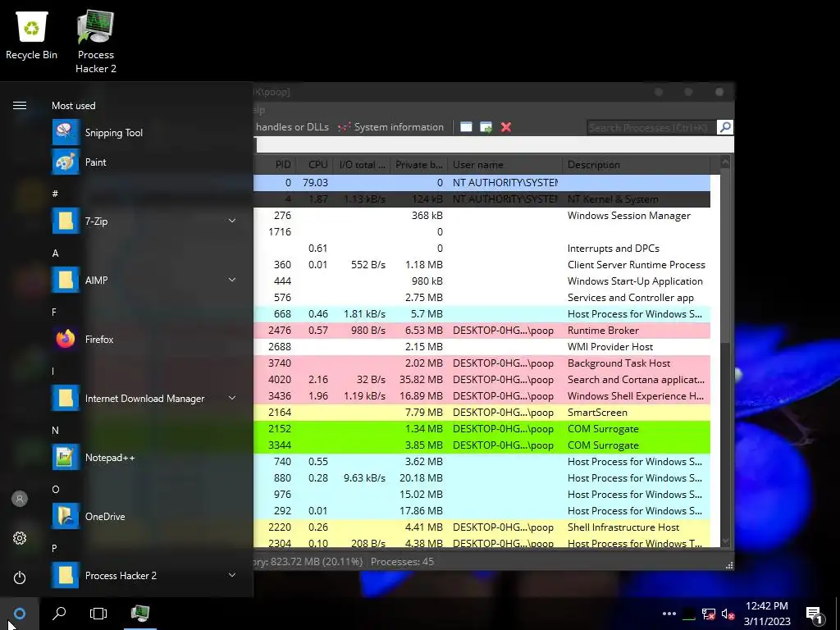This screenshot has height=630, width=840.
Task: Select COM Surrogate row with PID 3344
Action: tap(482, 445)
